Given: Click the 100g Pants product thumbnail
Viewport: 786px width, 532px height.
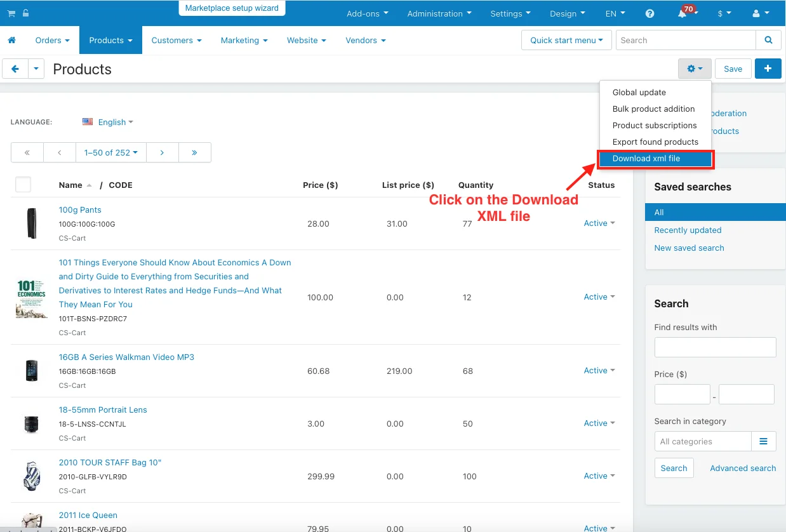Looking at the screenshot, I should click(32, 223).
